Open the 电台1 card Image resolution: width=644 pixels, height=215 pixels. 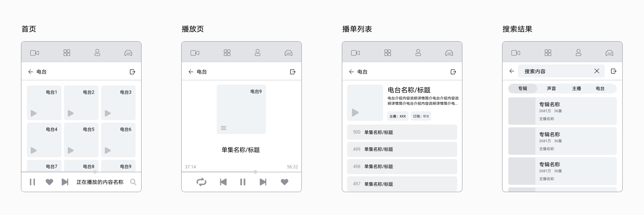pyautogui.click(x=44, y=103)
